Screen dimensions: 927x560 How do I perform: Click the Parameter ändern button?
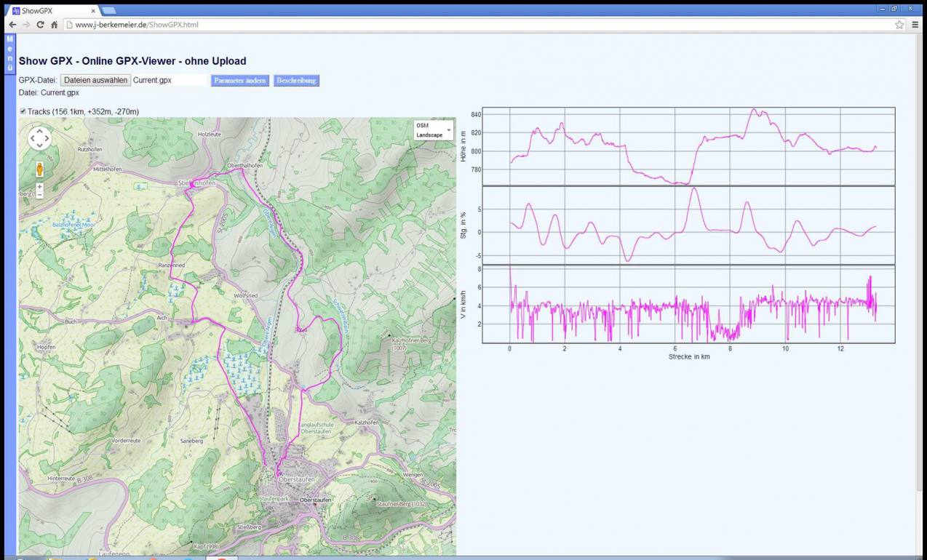click(239, 81)
